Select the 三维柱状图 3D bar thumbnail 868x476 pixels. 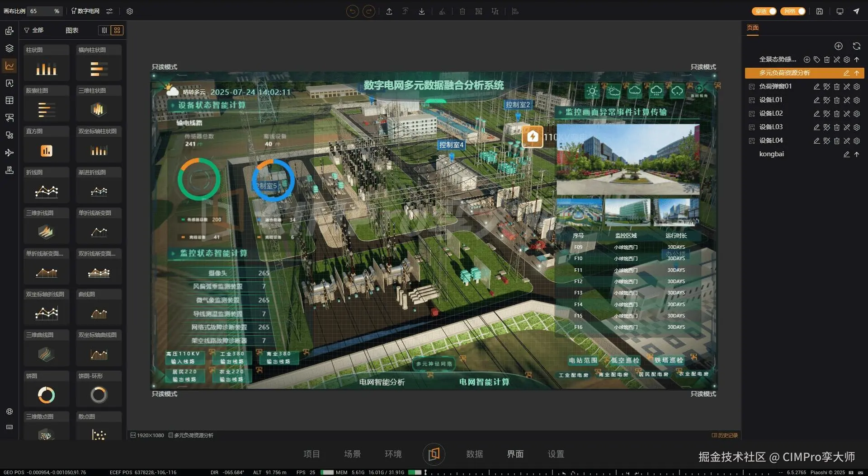click(x=99, y=104)
